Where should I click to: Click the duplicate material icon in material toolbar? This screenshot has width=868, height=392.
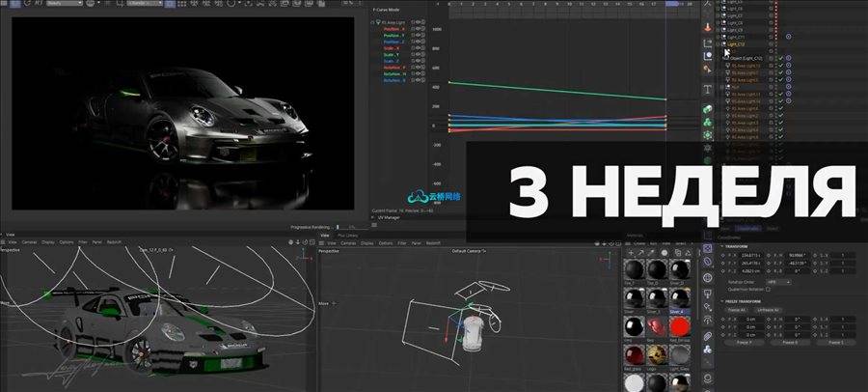[678, 253]
